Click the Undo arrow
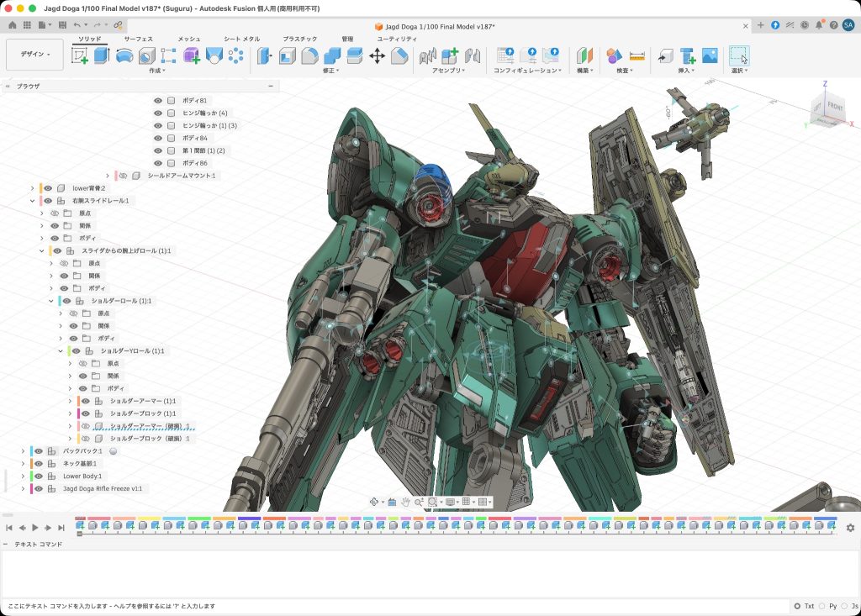Image resolution: width=861 pixels, height=616 pixels. pyautogui.click(x=77, y=25)
